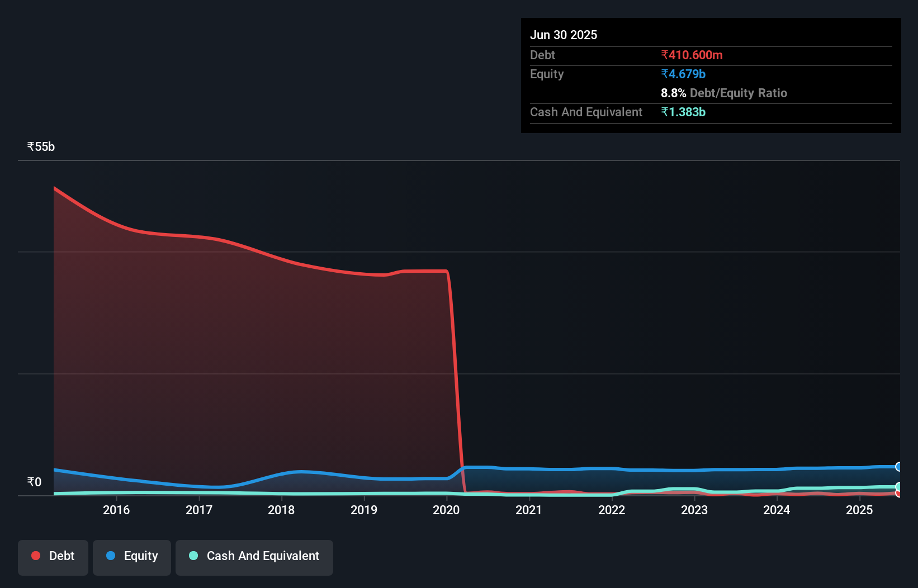Click the ₹55b axis label

(x=40, y=146)
